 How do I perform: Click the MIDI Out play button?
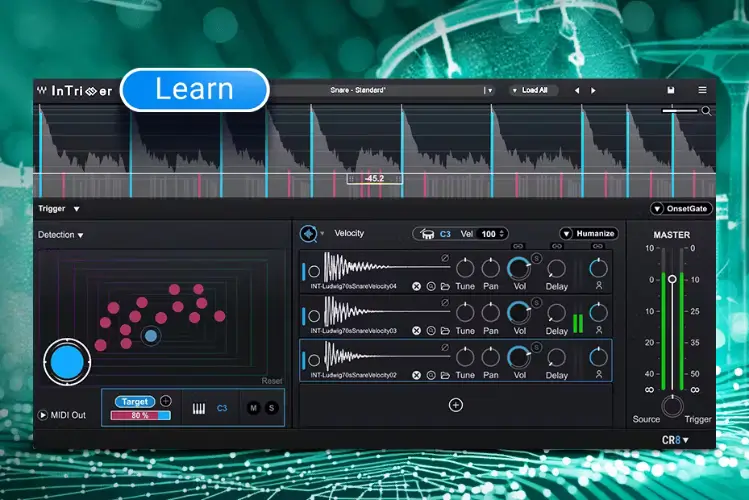pos(43,415)
